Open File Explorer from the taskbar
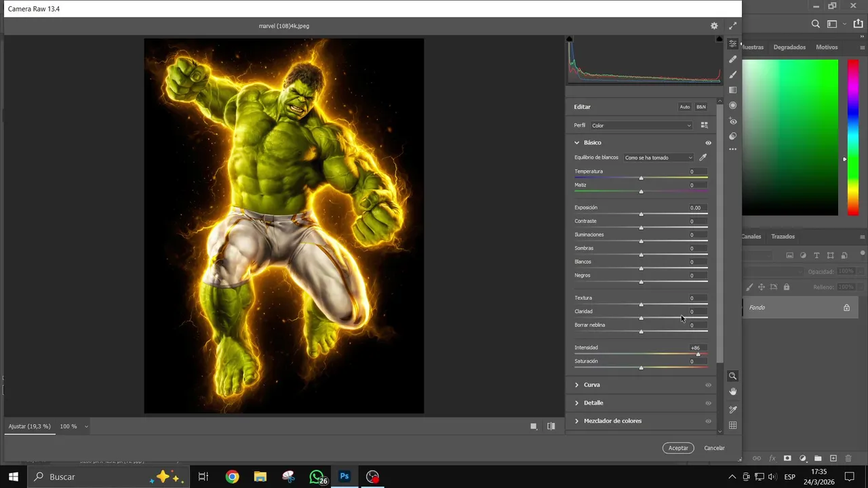 (260, 477)
